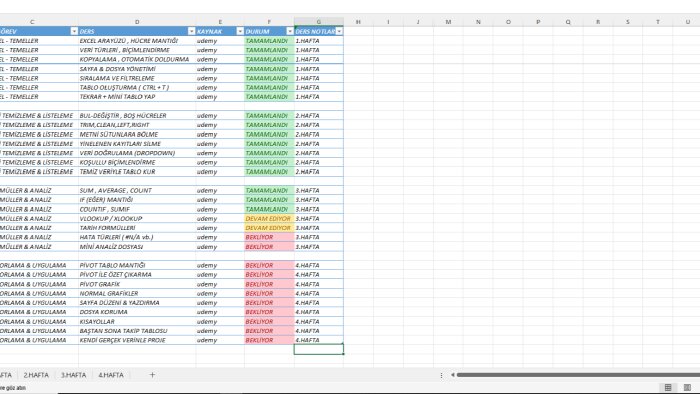Image resolution: width=700 pixels, height=394 pixels.
Task: Open the 3.HAFTA sheet tab
Action: pos(74,375)
